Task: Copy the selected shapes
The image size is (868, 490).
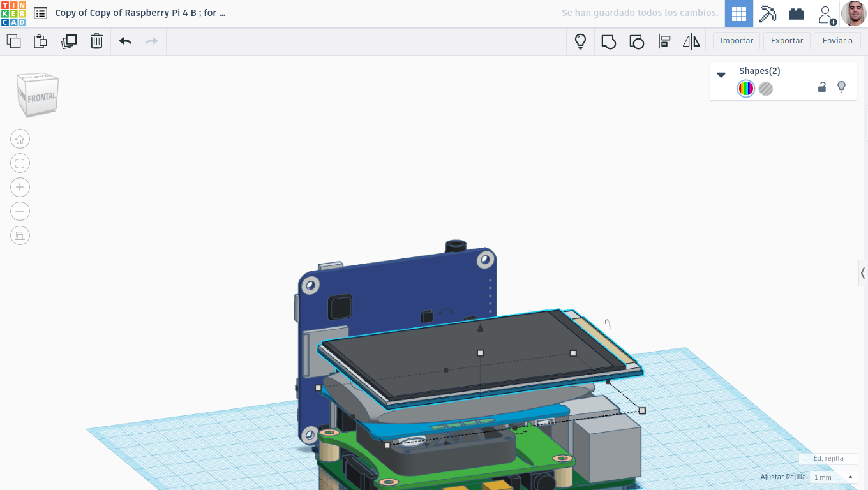Action: 13,41
